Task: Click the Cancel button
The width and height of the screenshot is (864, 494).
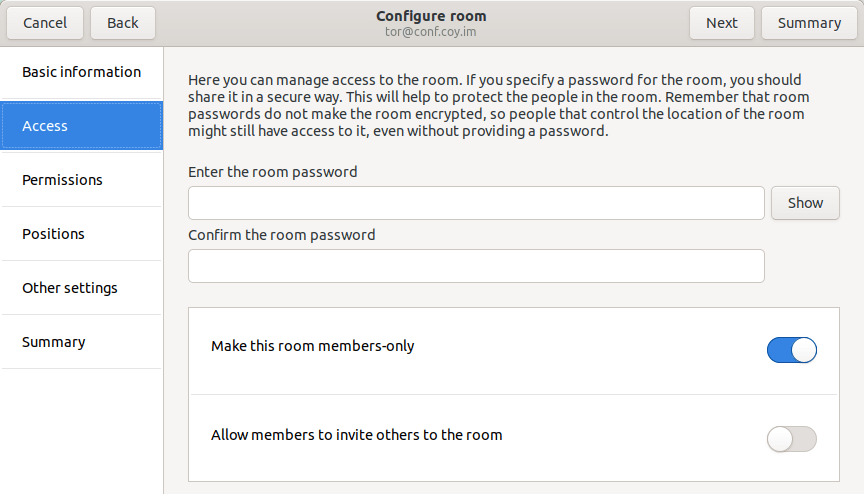Action: click(45, 23)
